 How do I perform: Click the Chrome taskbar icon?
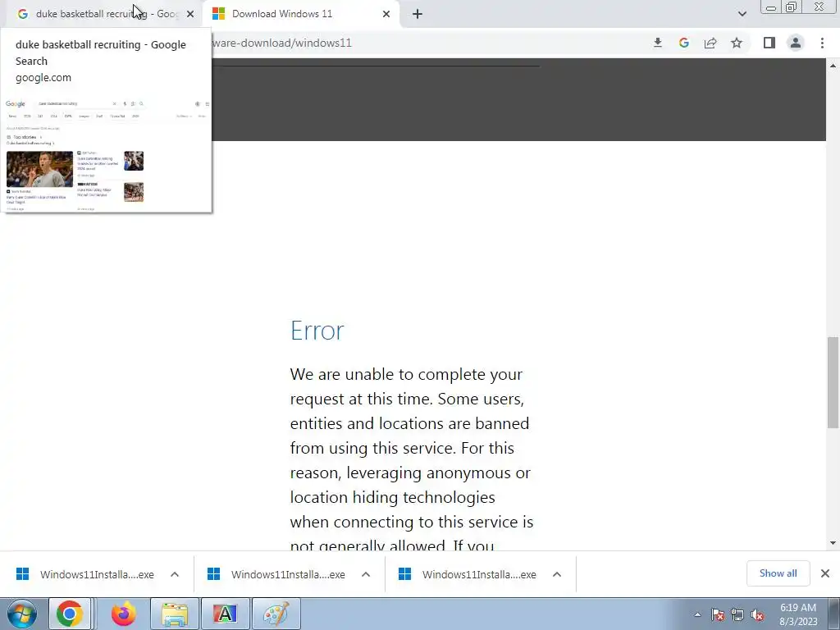(71, 614)
